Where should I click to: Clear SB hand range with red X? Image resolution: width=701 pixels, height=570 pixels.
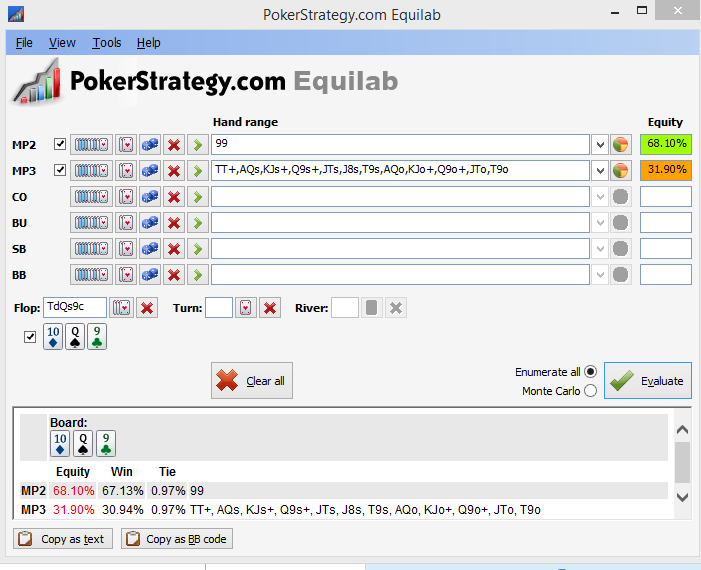174,249
